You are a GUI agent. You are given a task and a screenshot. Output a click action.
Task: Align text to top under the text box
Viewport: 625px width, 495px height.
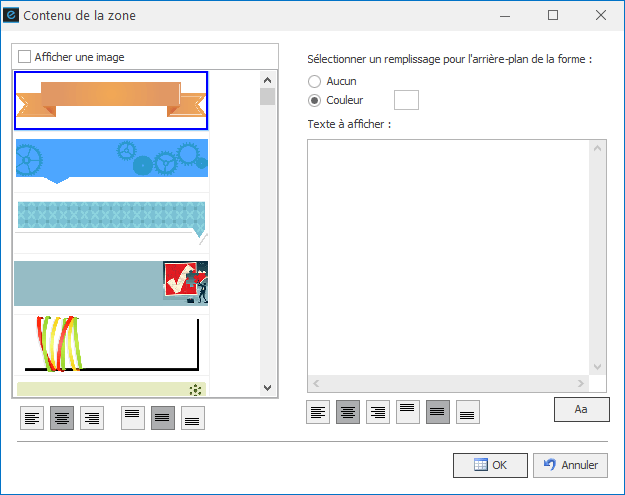(407, 411)
